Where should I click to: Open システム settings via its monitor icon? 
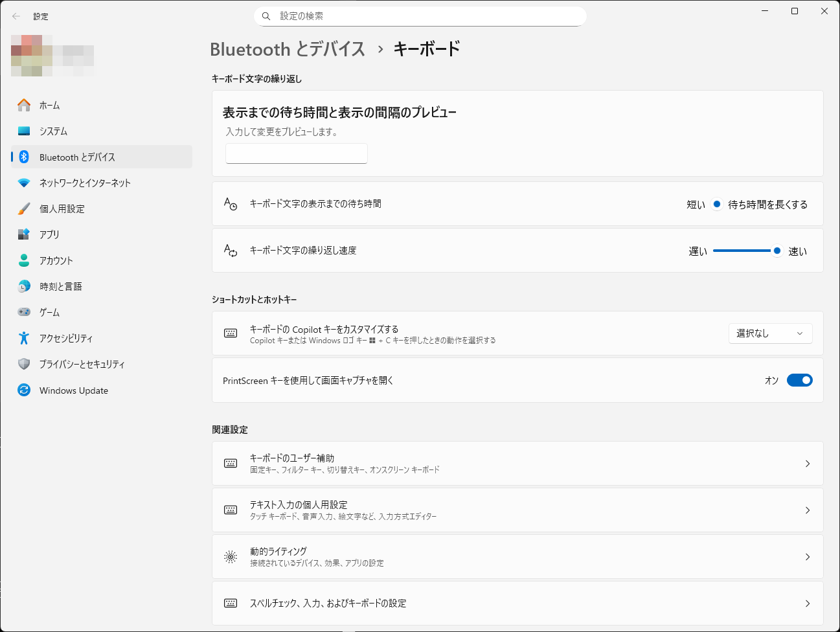tap(24, 131)
